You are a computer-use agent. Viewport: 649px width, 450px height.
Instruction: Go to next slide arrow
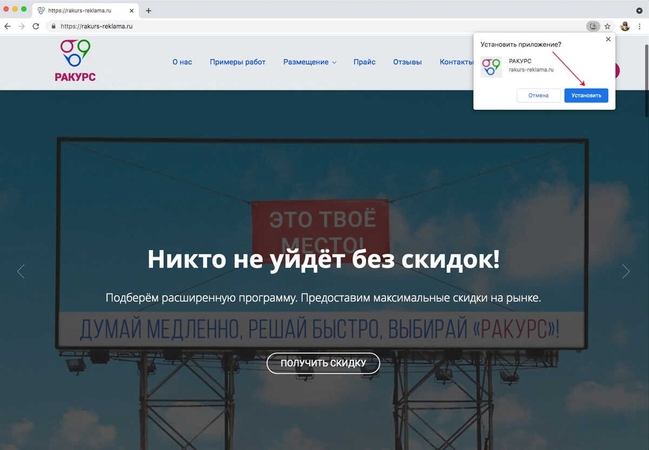coord(626,272)
